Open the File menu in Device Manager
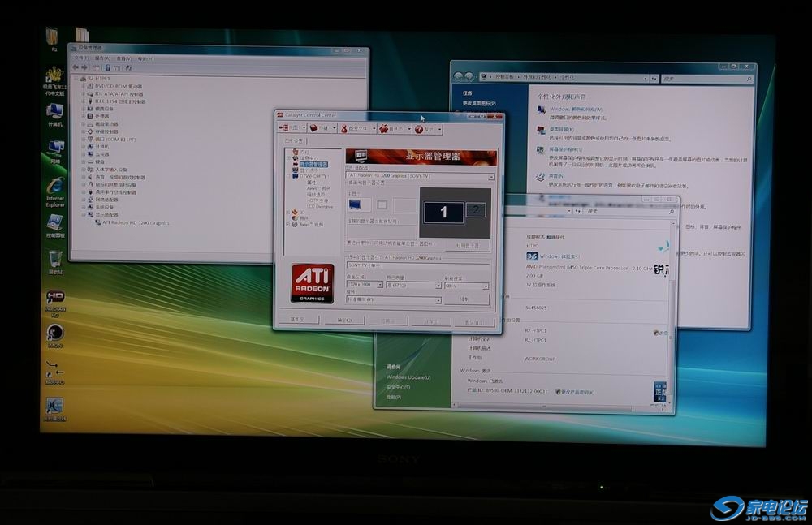Viewport: 812px width, 525px height. (80, 58)
